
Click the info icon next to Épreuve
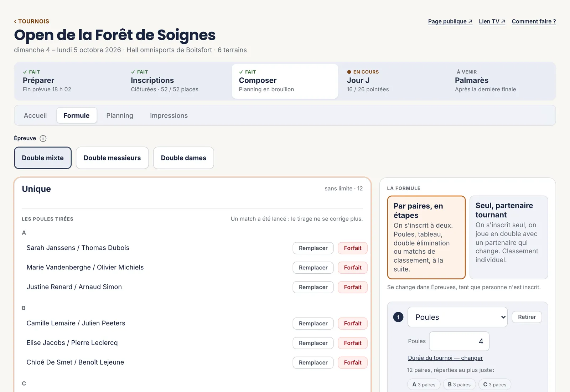click(43, 138)
